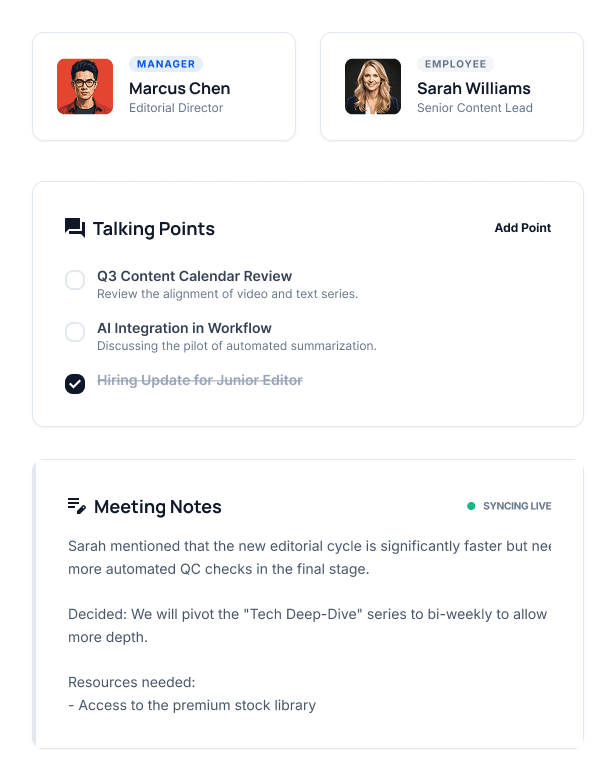This screenshot has width=611, height=772.
Task: Click Sarah Williams' profile photo
Action: tap(373, 86)
